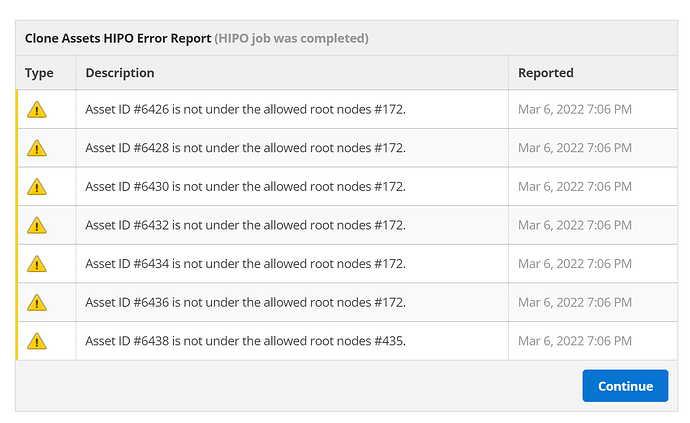Click the Clone Assets HIPO Error Report title
The image size is (690, 423).
[x=118, y=38]
